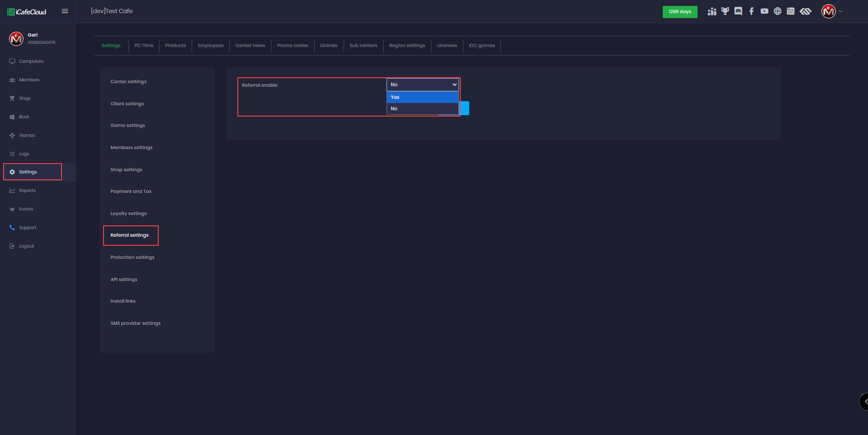
Task: Click the globe website icon
Action: click(778, 11)
